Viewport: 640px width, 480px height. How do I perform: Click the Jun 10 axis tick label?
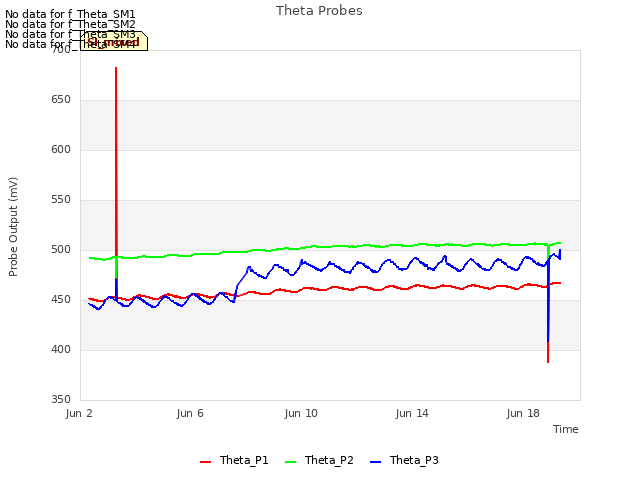click(x=301, y=413)
